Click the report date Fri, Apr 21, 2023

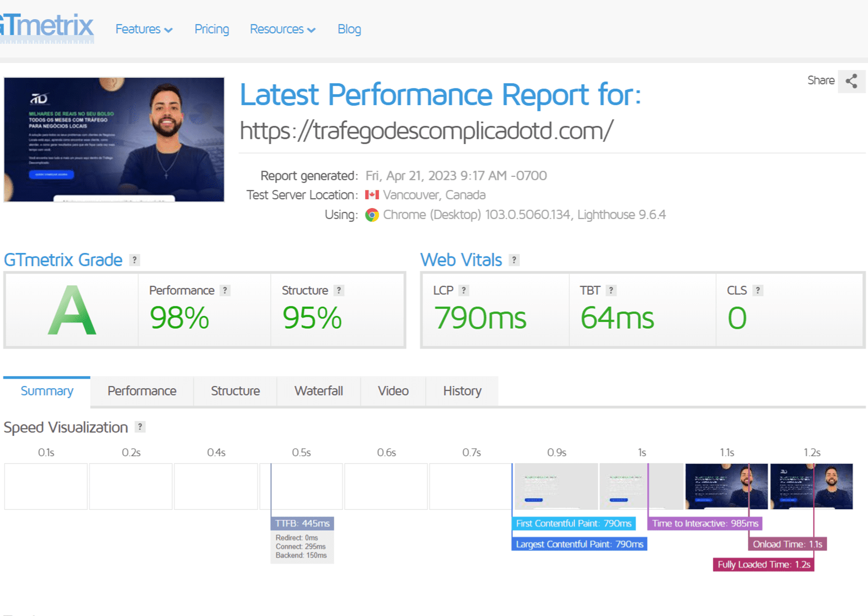click(x=456, y=176)
